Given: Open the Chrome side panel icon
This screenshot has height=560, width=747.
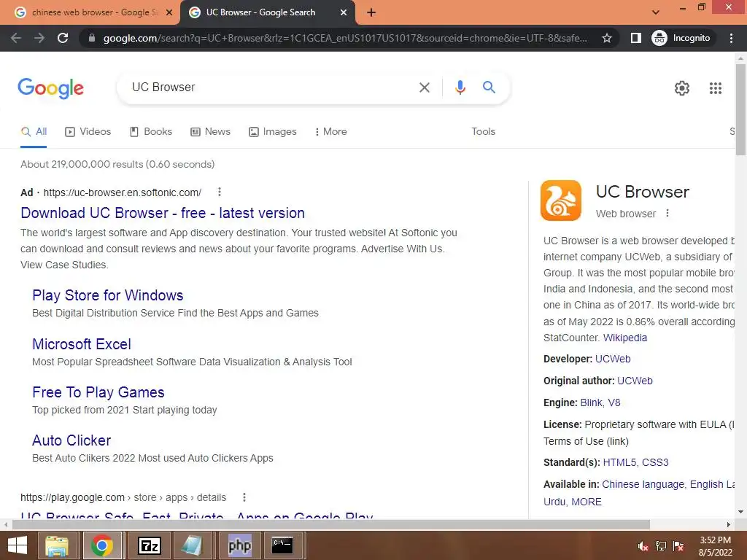Looking at the screenshot, I should tap(635, 38).
